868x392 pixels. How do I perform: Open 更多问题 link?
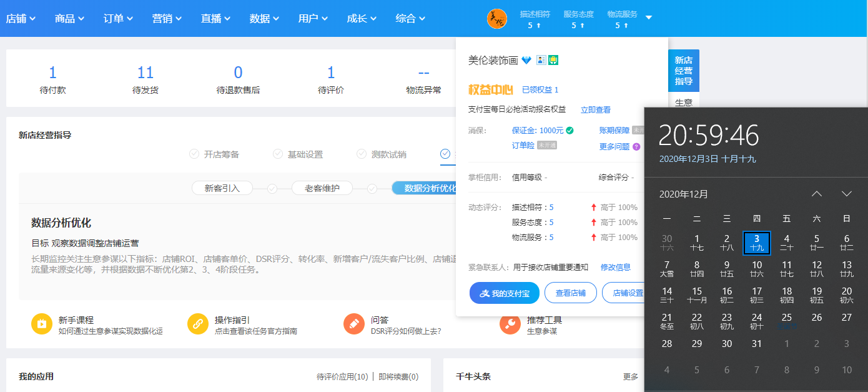pyautogui.click(x=614, y=147)
